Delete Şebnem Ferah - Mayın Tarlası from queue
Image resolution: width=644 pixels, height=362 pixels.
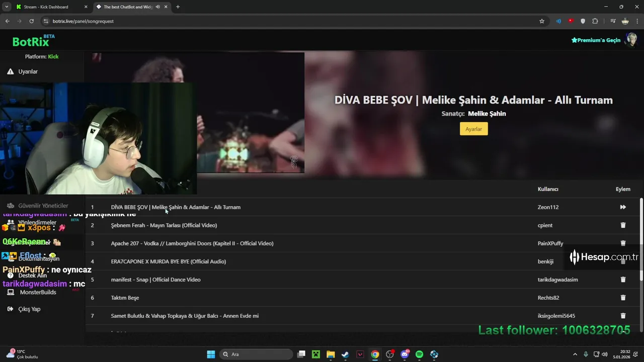click(623, 225)
